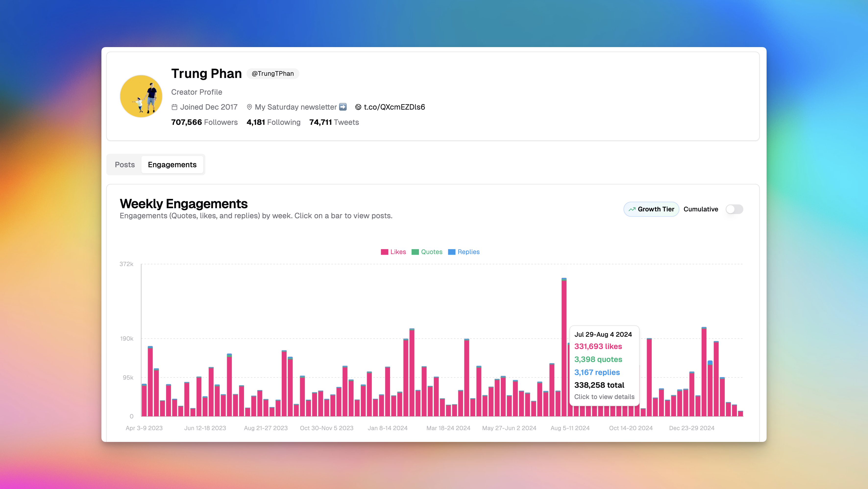Click the calendar icon beside Joined Dec 2017
The image size is (868, 489).
click(x=174, y=107)
